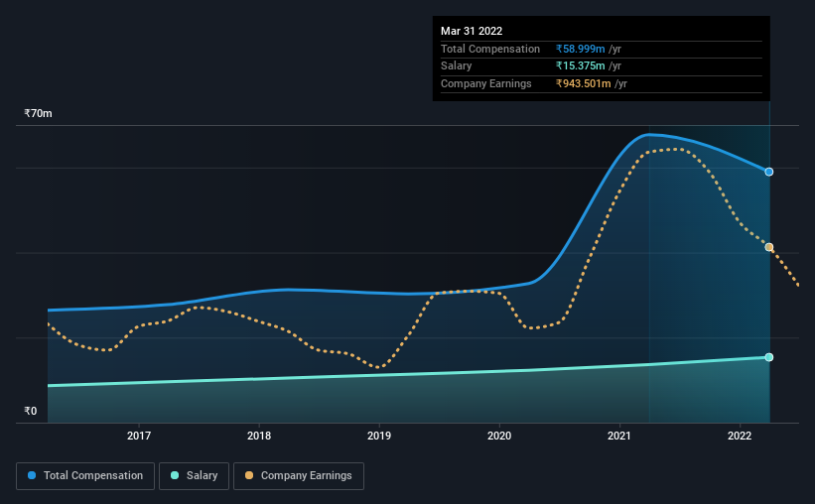
Task: Toggle the Company Earnings legend button
Action: click(x=299, y=476)
